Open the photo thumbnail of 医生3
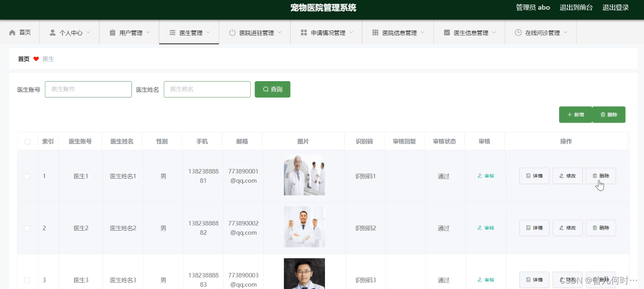The width and height of the screenshot is (644, 289). tap(304, 274)
